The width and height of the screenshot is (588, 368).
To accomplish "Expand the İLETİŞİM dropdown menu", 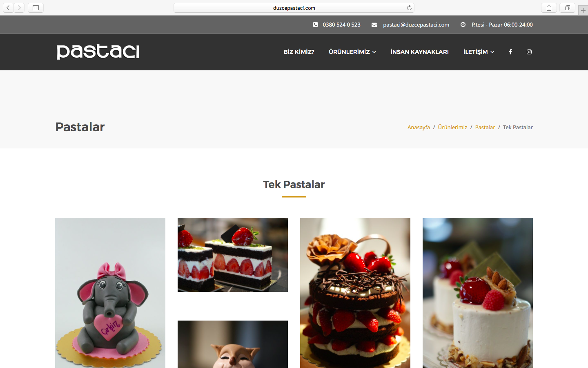I will click(479, 52).
